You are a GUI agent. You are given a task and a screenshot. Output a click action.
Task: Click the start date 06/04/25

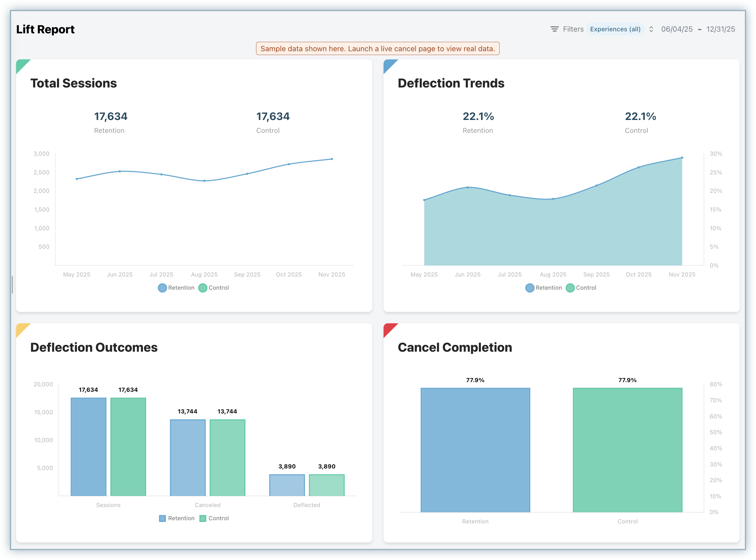pos(676,29)
